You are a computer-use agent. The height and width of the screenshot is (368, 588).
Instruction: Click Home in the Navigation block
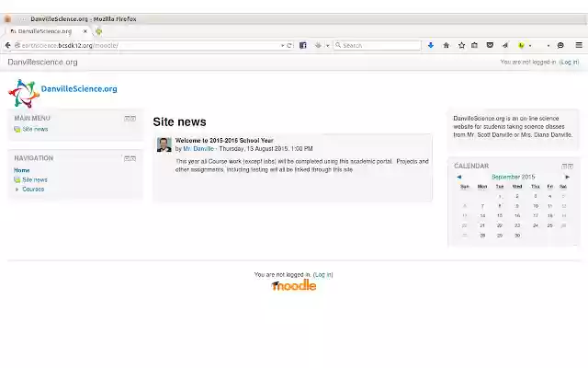22,170
